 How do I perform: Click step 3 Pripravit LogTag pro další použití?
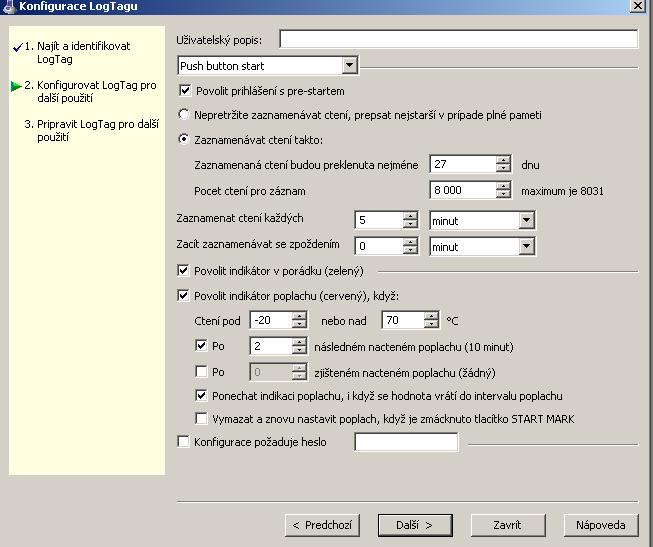(92, 130)
